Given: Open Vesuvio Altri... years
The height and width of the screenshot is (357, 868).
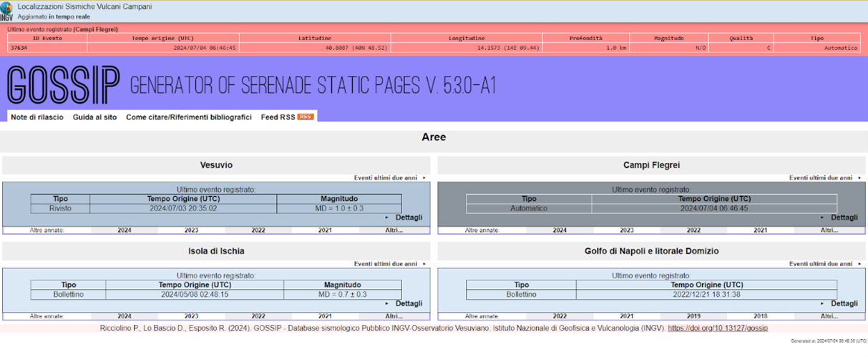Looking at the screenshot, I should [x=394, y=230].
